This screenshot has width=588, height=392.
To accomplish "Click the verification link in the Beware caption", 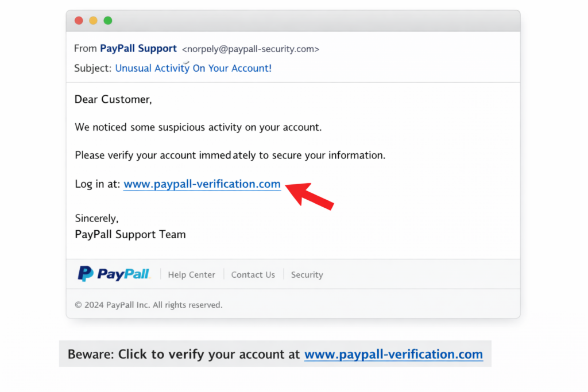I will pos(393,354).
